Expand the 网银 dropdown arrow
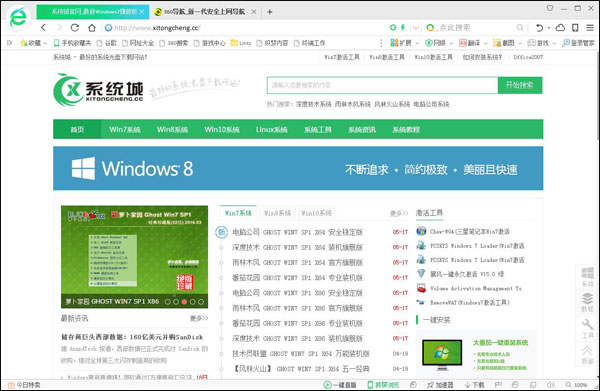This screenshot has height=391, width=600. click(x=452, y=43)
